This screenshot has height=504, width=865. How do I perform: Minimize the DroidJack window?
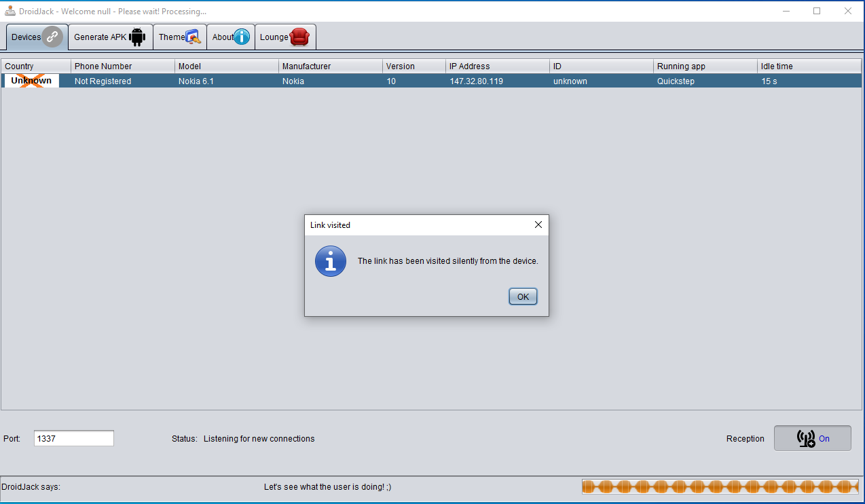786,11
